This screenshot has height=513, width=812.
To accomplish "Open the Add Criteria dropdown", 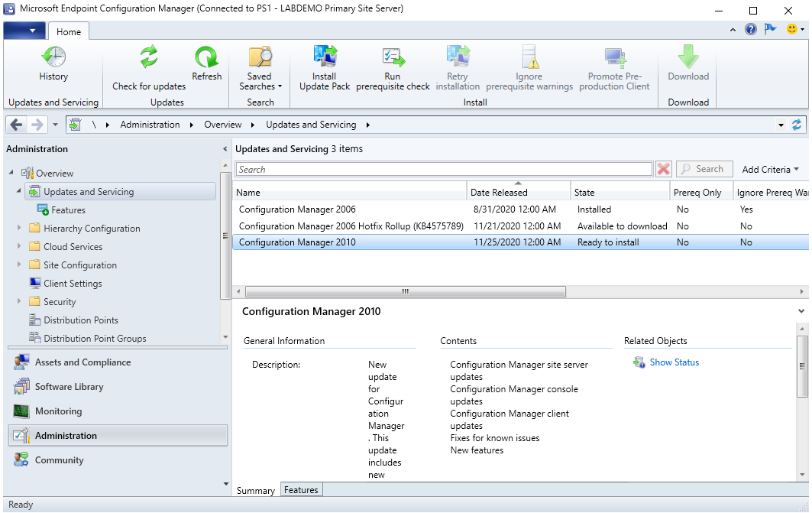I will 770,169.
